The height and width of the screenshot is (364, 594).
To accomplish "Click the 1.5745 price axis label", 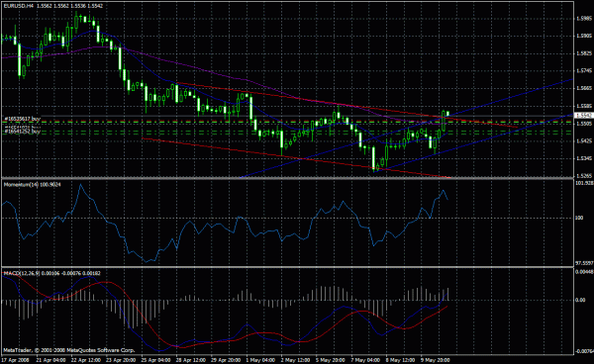I will tap(584, 71).
